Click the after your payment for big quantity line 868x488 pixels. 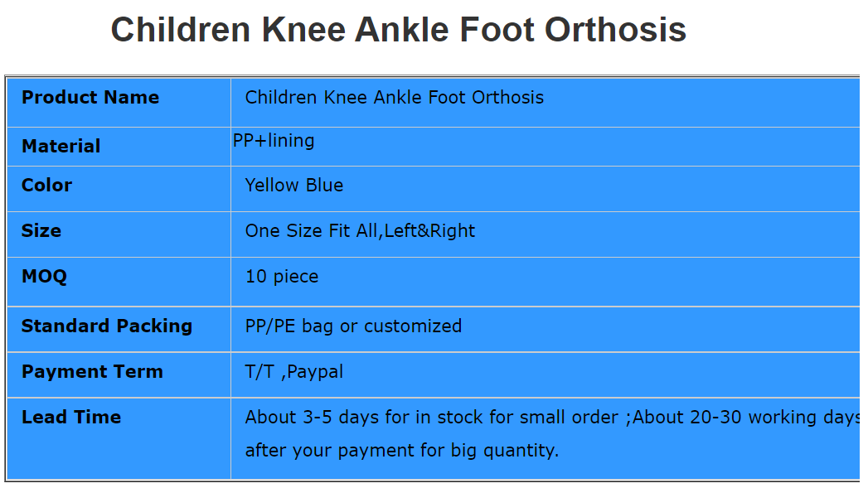(x=402, y=451)
